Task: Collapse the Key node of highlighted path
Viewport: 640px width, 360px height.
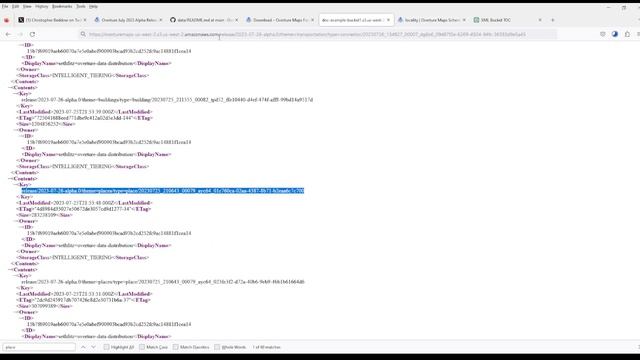Action: 15,185
